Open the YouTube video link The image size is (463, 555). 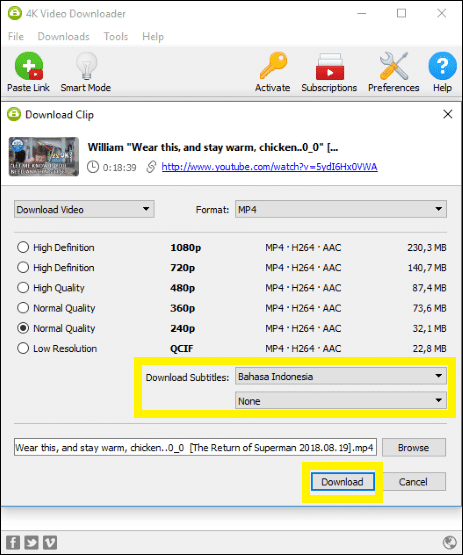click(269, 166)
